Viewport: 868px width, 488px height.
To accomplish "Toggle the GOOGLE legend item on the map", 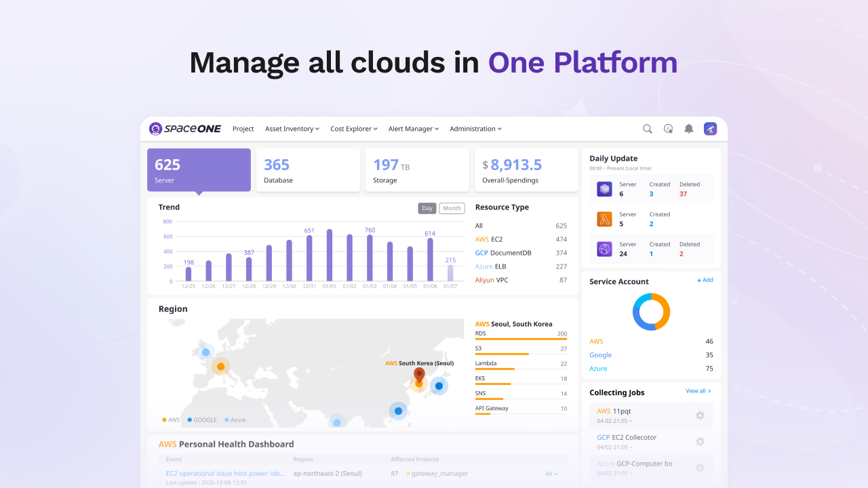I will [202, 420].
